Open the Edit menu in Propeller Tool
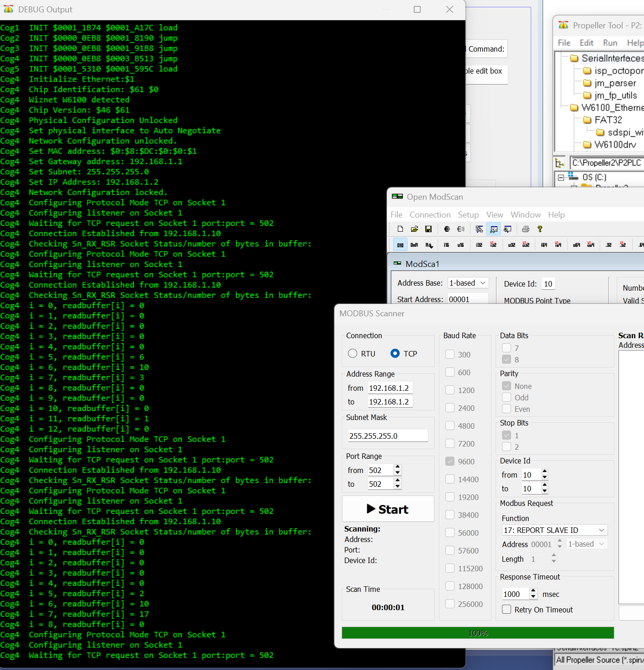Image resolution: width=644 pixels, height=670 pixels. 586,43
